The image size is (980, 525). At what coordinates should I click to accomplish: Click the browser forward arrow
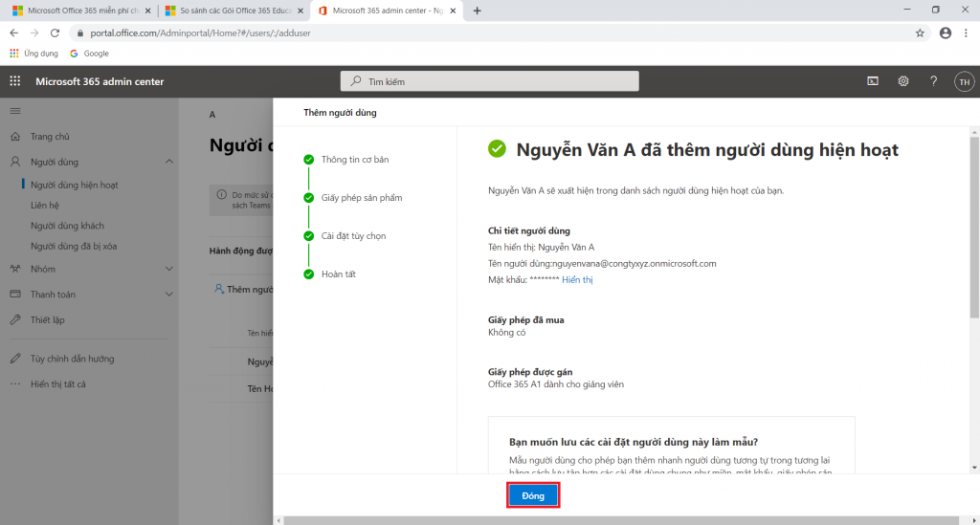34,33
